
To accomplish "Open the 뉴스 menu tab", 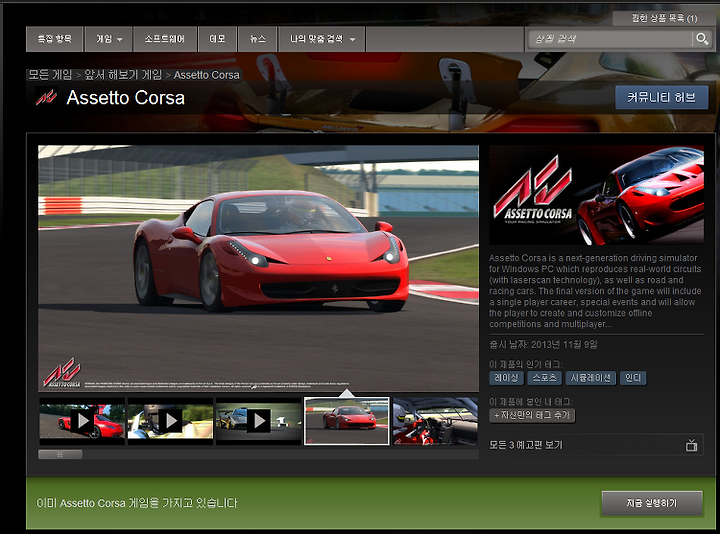I will [258, 39].
